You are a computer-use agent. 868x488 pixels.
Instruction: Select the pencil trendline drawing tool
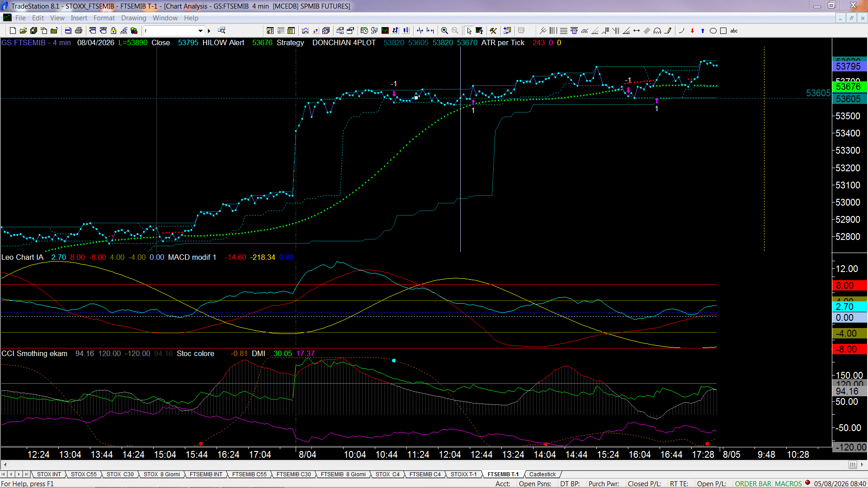[x=668, y=31]
